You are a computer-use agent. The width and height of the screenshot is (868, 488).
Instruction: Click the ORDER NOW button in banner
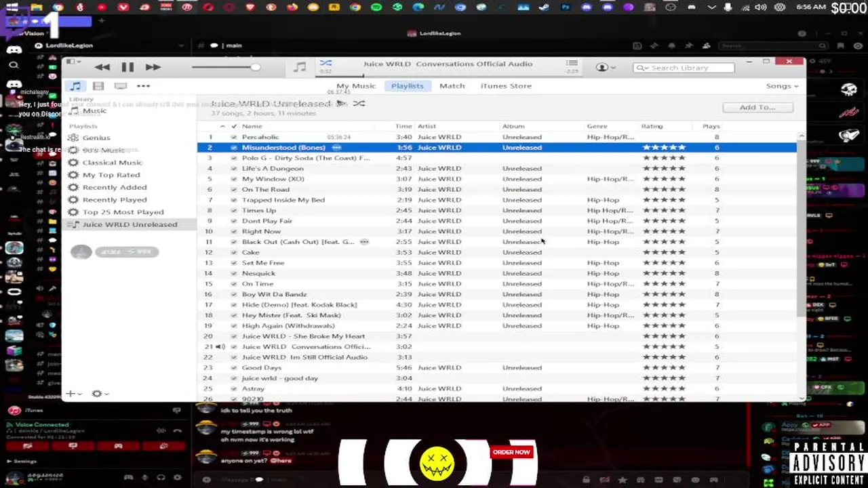tap(512, 452)
